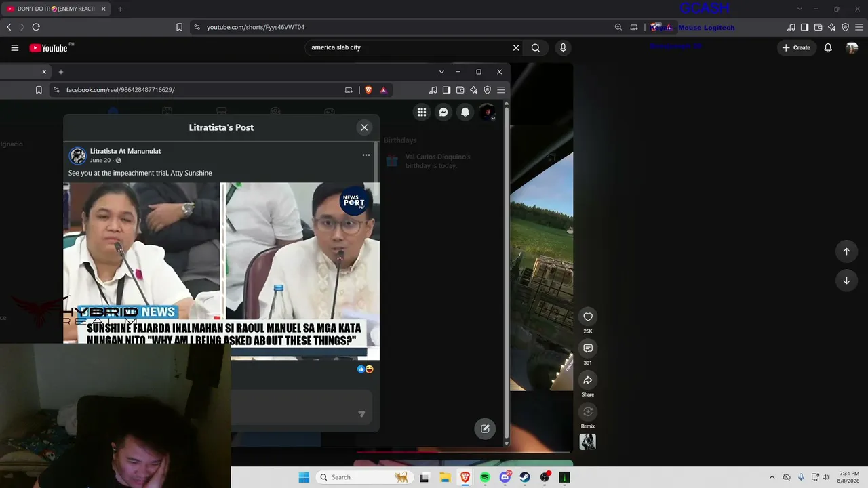
Task: View the reactions on Litratista's post
Action: click(x=365, y=369)
